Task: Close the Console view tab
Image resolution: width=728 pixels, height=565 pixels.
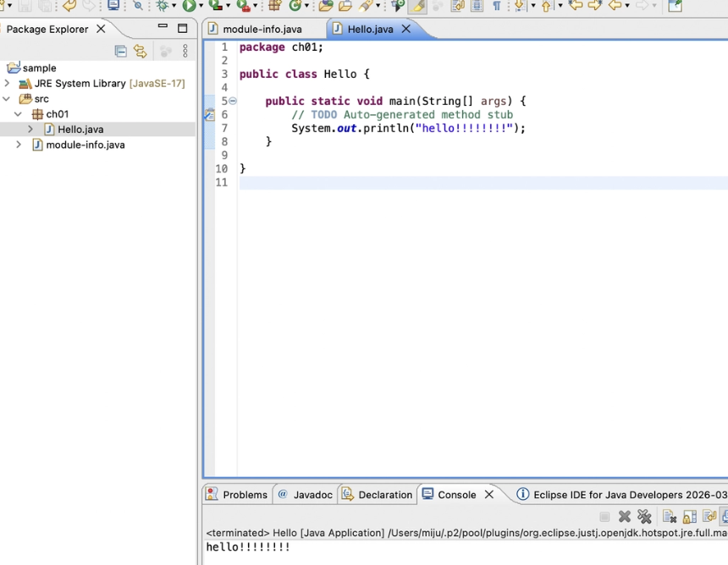Action: [x=489, y=495]
